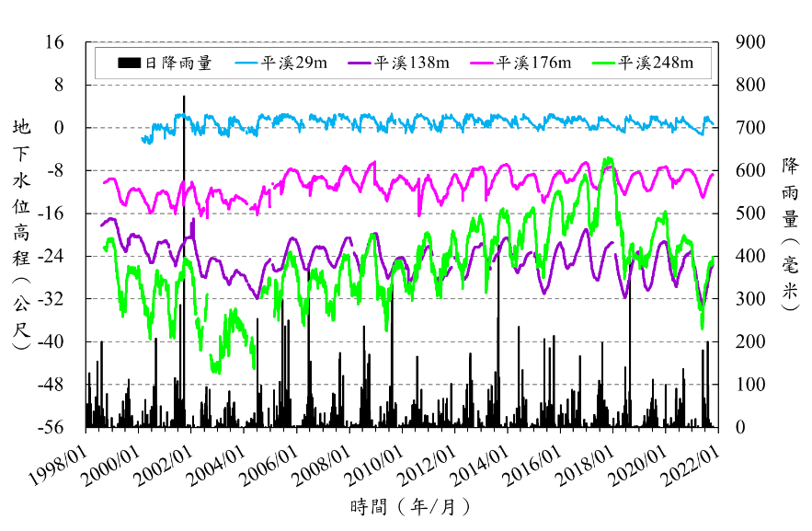This screenshot has height=531, width=812.
Task: Click the bottommost dashed horizontal gridline
Action: click(x=405, y=385)
